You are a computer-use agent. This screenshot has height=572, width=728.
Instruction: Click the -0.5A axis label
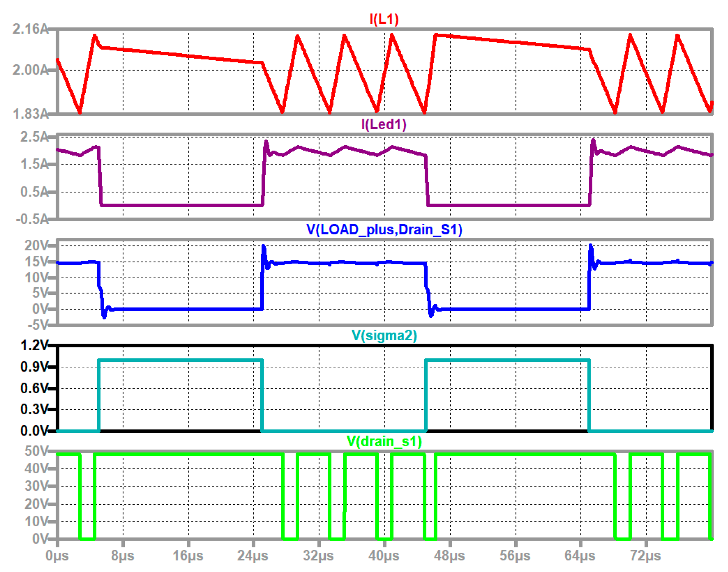tap(32, 219)
